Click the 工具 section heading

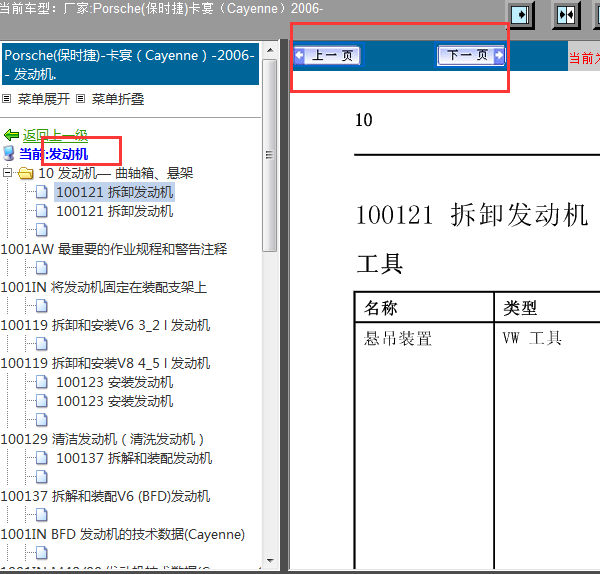pyautogui.click(x=379, y=264)
